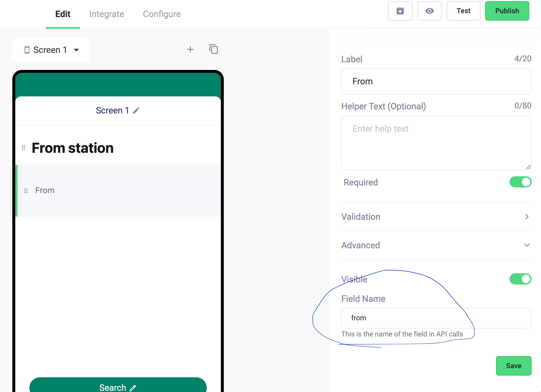
Task: Click the Save button
Action: pos(514,366)
